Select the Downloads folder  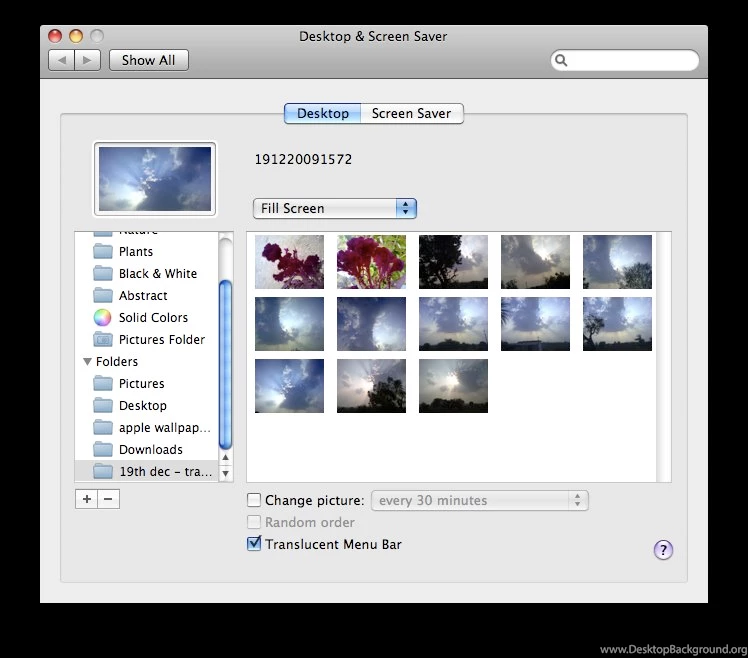click(146, 449)
